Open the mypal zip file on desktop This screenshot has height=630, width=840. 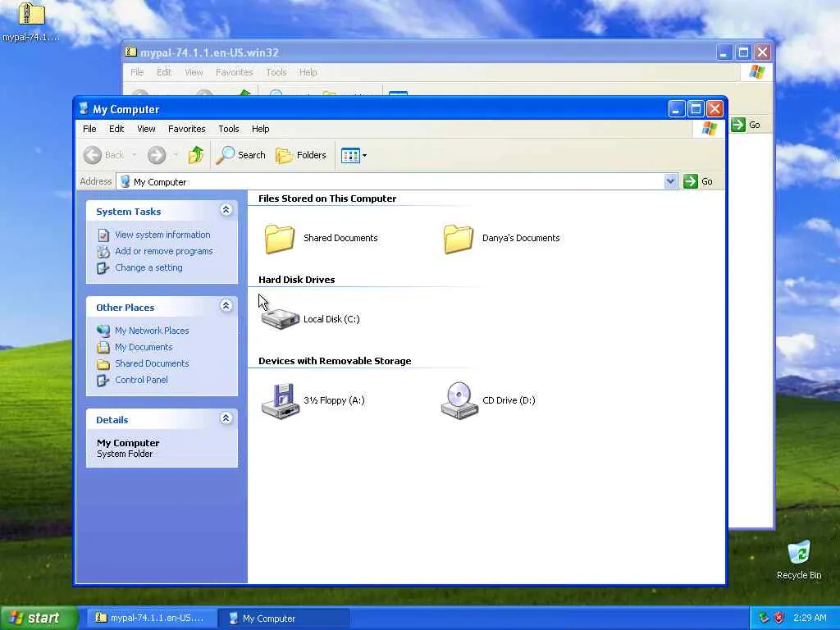(31, 21)
